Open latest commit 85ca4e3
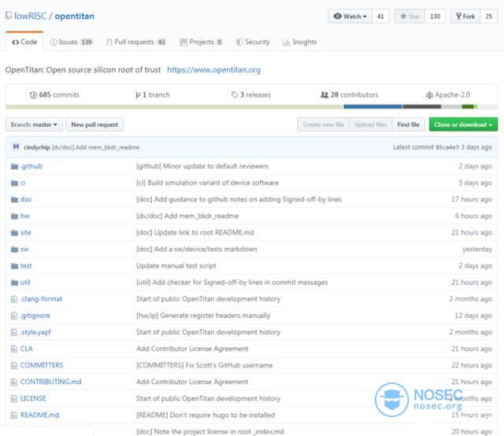 tap(447, 147)
